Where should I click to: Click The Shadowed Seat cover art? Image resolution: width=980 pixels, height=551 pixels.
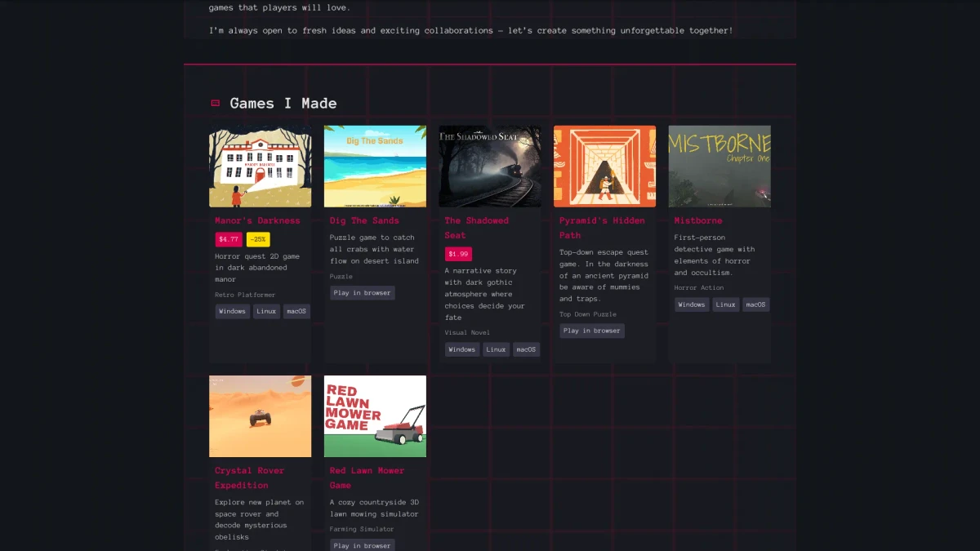click(490, 166)
